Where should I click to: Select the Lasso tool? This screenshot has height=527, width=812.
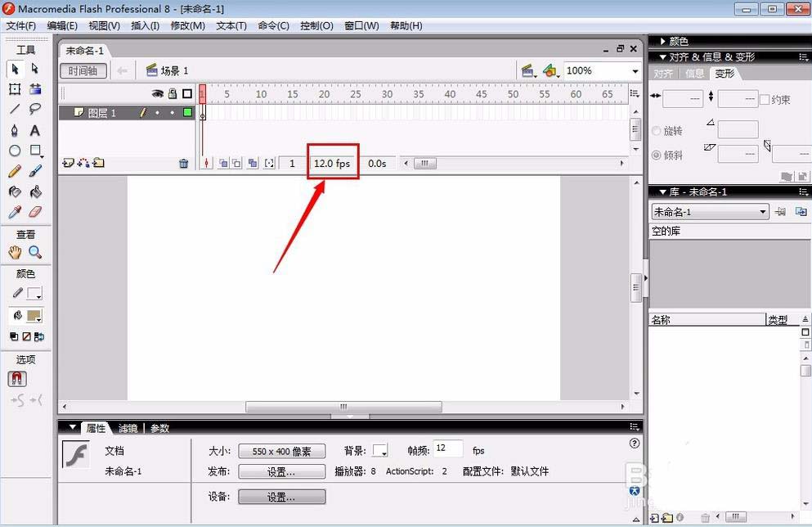(x=34, y=110)
